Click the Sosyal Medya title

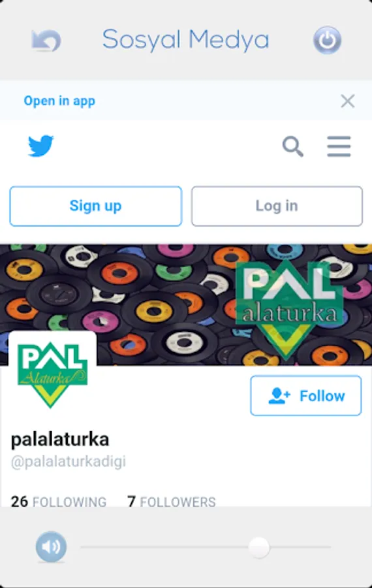point(186,40)
